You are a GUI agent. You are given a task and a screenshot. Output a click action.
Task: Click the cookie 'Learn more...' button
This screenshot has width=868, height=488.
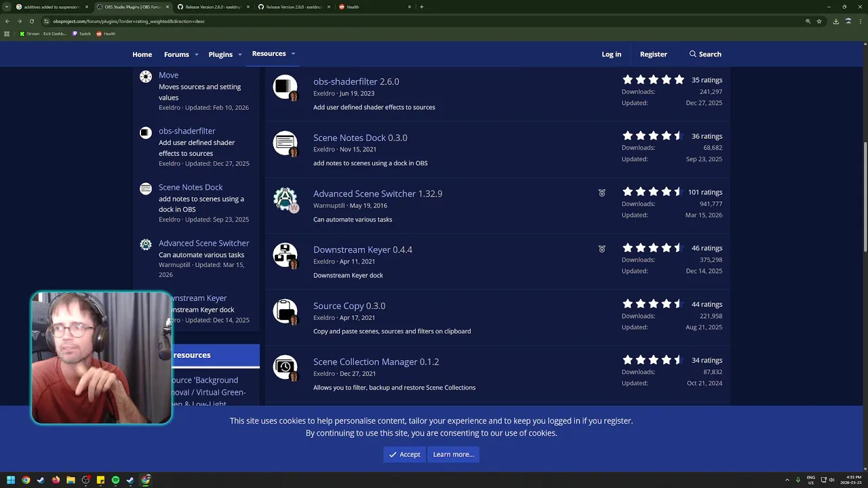(x=453, y=454)
